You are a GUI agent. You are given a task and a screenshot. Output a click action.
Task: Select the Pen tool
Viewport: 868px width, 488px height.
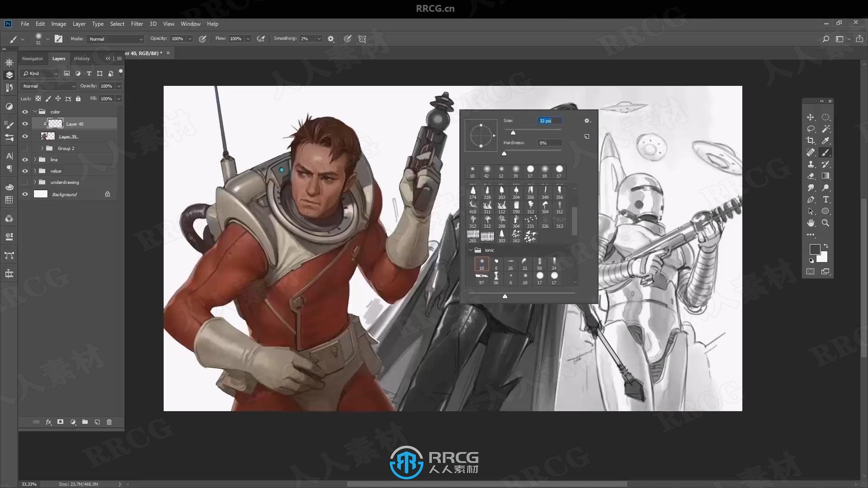coord(811,200)
